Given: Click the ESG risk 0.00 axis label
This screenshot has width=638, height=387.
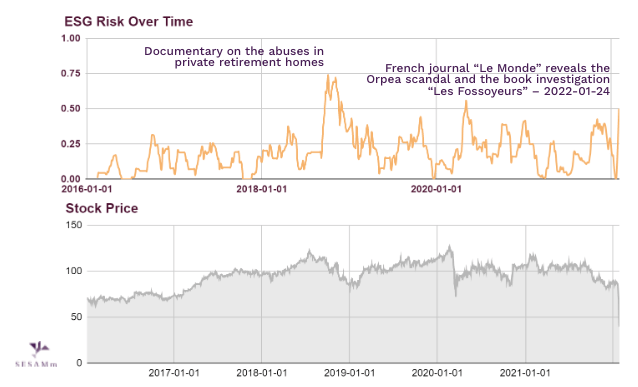Looking at the screenshot, I should click(x=71, y=179).
